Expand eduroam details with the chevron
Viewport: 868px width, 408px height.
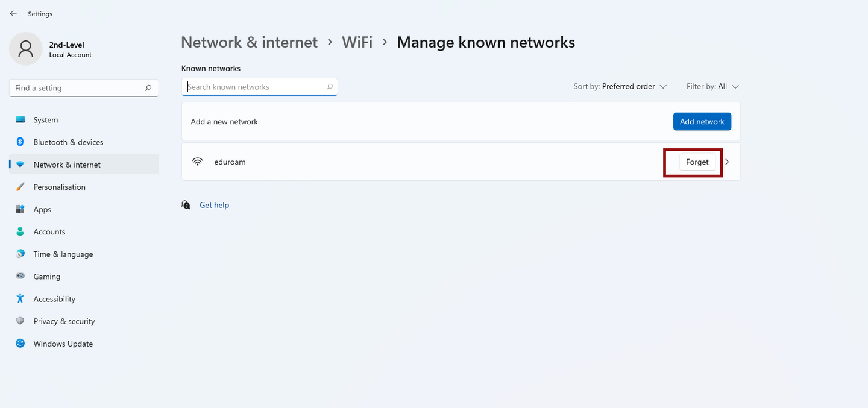coord(727,162)
